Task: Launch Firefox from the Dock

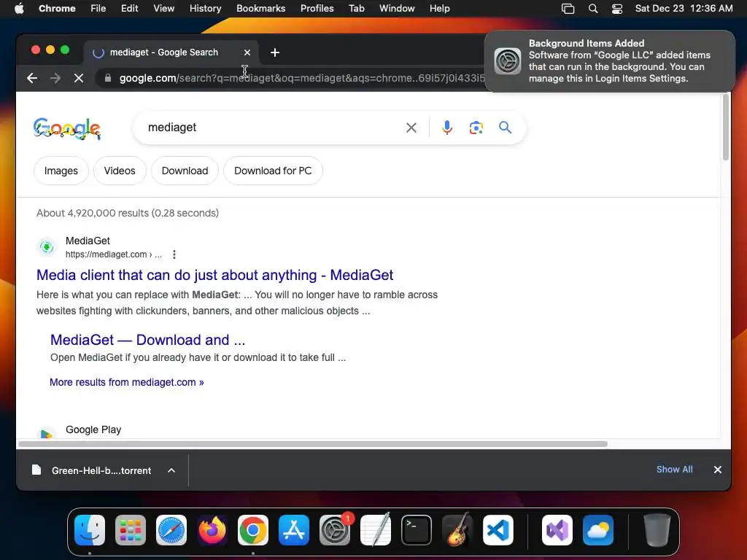Action: click(x=212, y=530)
